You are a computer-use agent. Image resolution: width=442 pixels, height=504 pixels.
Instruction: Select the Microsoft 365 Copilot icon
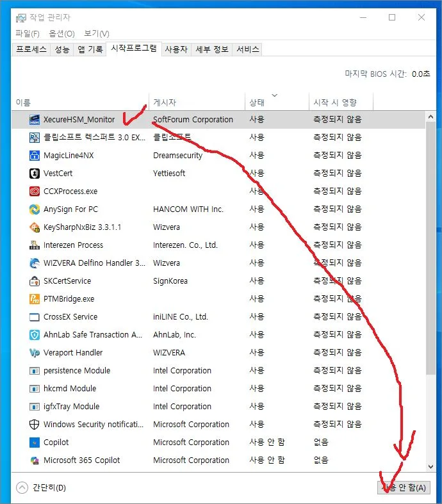pos(35,460)
